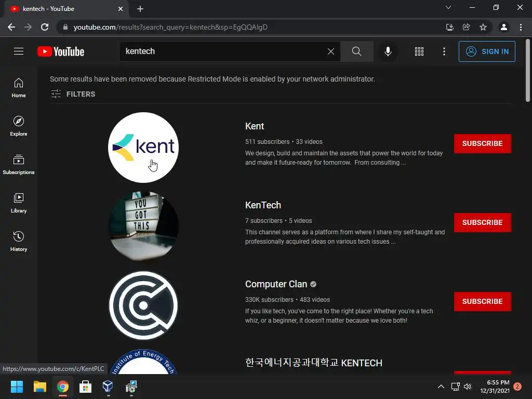This screenshot has height=399, width=532.
Task: Open the clock showing 6:55 PM
Action: coord(495,387)
